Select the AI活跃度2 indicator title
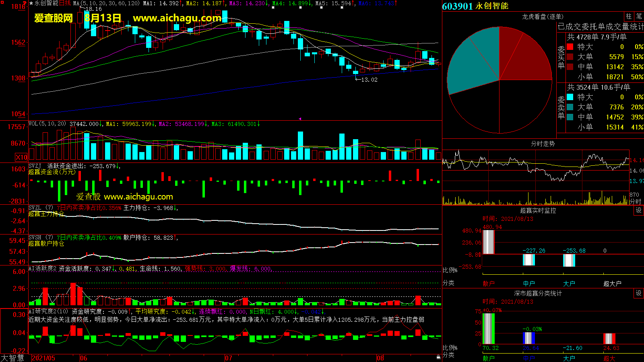This screenshot has height=362, width=644. 43,268
